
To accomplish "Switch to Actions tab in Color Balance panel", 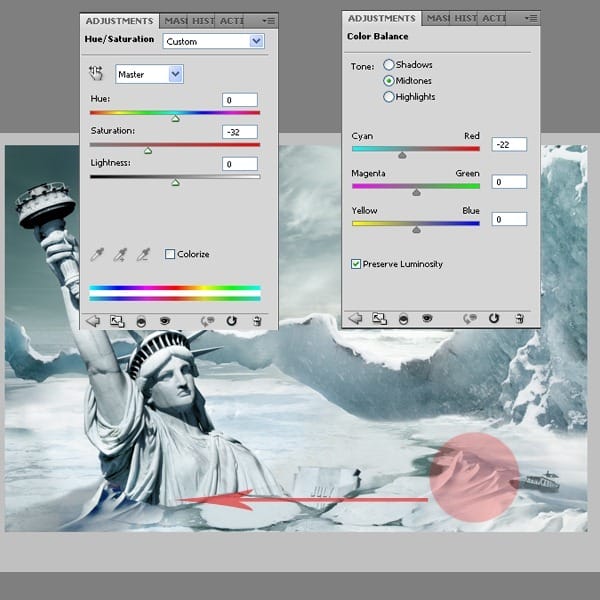I will click(x=493, y=18).
